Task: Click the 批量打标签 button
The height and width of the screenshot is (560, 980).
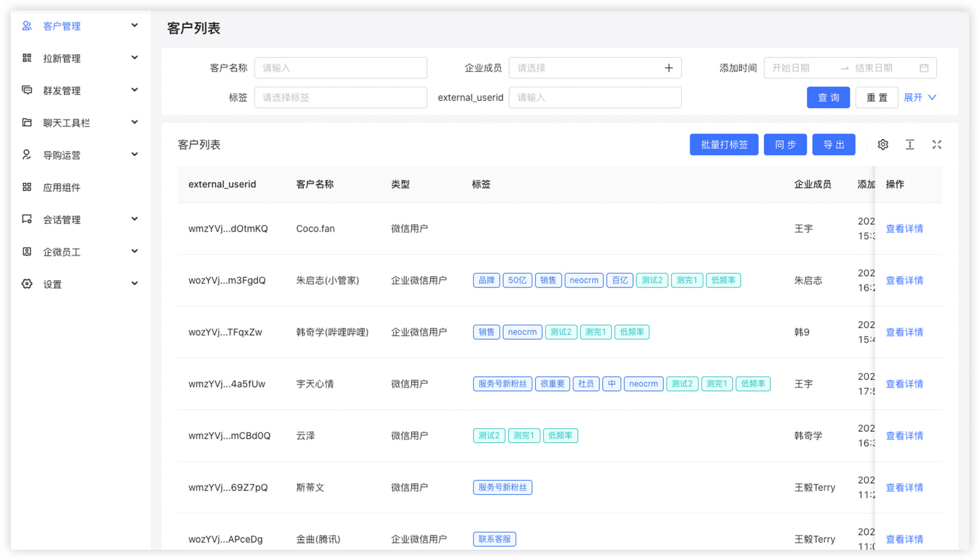Action: click(724, 145)
